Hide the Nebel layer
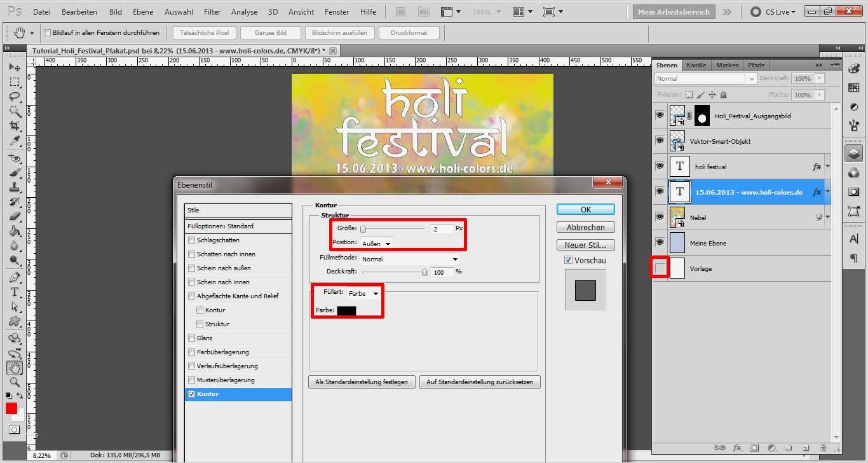Image resolution: width=868 pixels, height=463 pixels. tap(660, 218)
